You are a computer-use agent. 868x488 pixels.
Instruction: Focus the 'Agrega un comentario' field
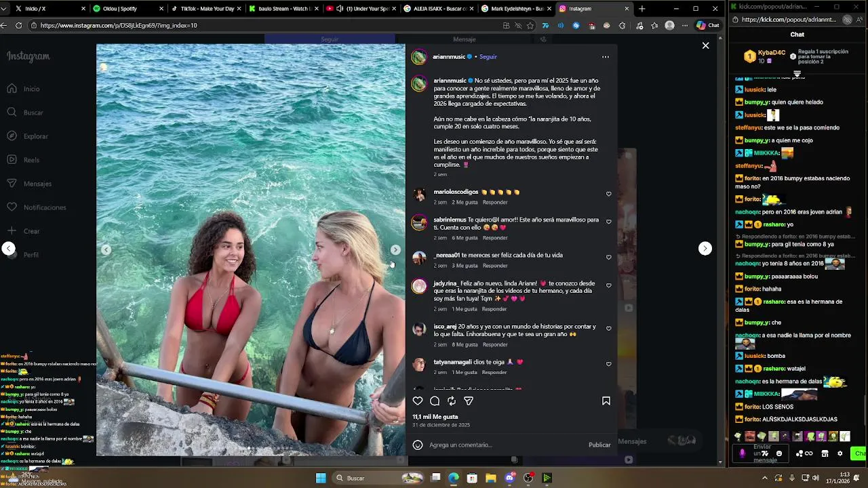pos(505,445)
